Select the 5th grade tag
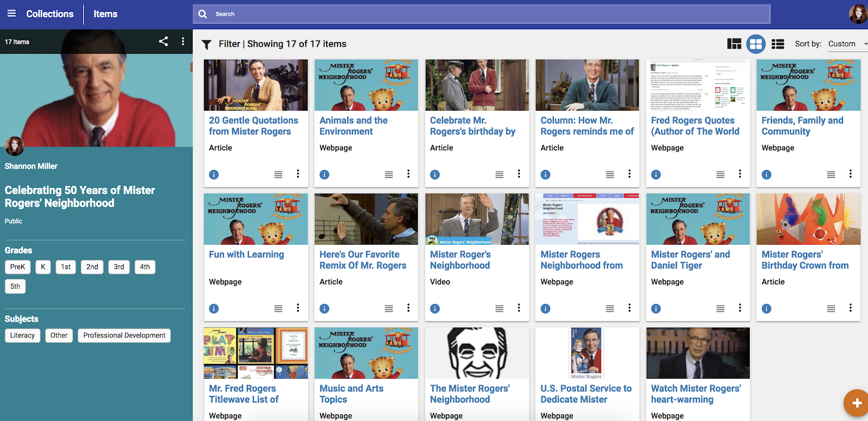The height and width of the screenshot is (421, 868). pos(15,286)
